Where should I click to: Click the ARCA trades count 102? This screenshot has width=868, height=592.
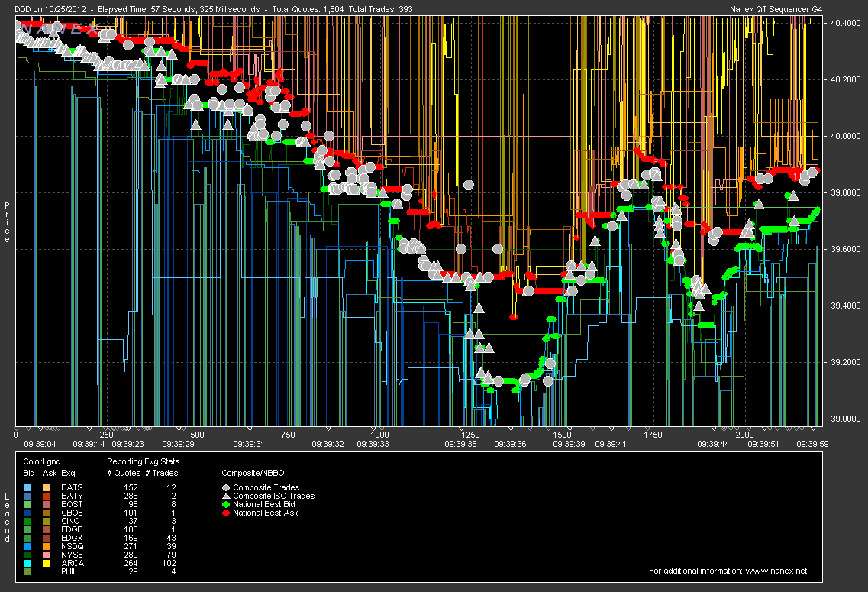click(169, 563)
